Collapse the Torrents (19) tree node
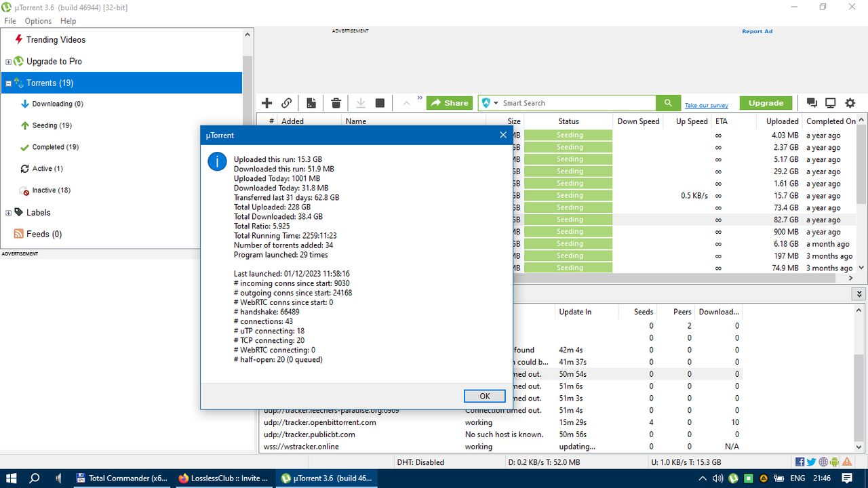This screenshot has height=488, width=868. (x=8, y=83)
